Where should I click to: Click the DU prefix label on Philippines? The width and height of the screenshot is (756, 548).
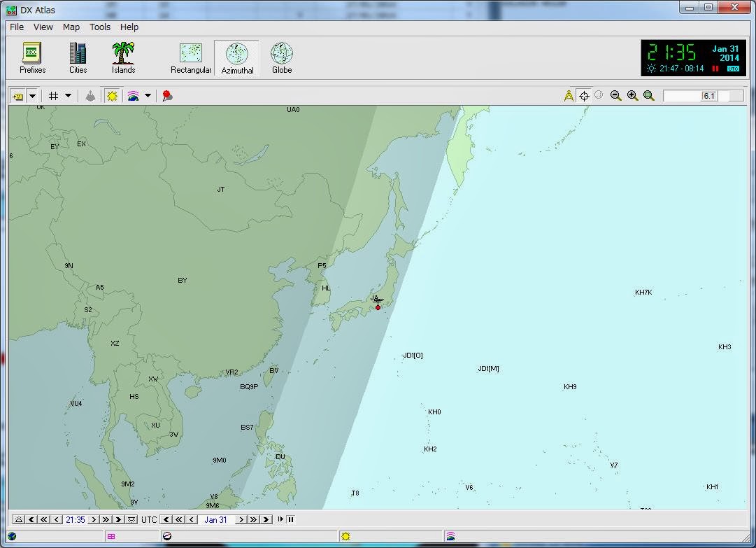pos(280,457)
